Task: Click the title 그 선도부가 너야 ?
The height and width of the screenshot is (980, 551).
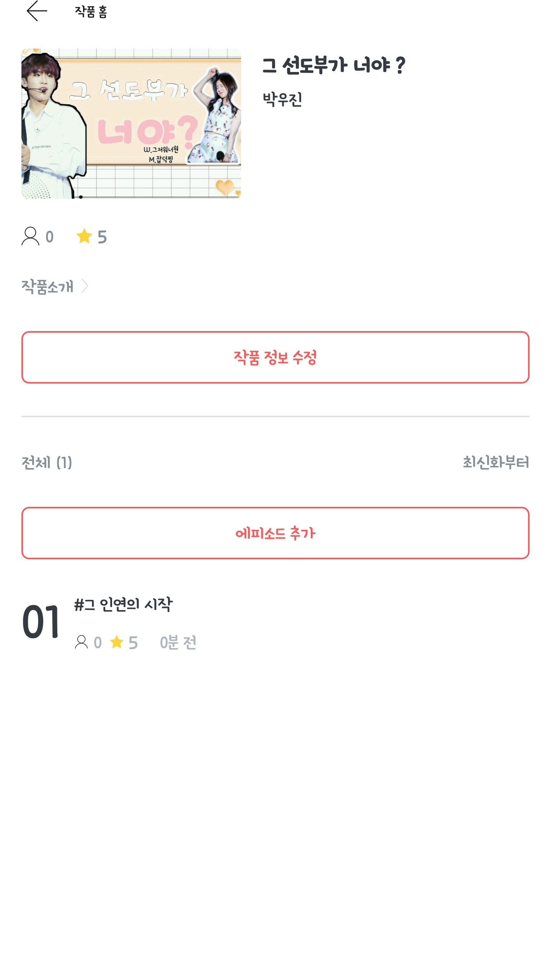Action: (x=334, y=65)
